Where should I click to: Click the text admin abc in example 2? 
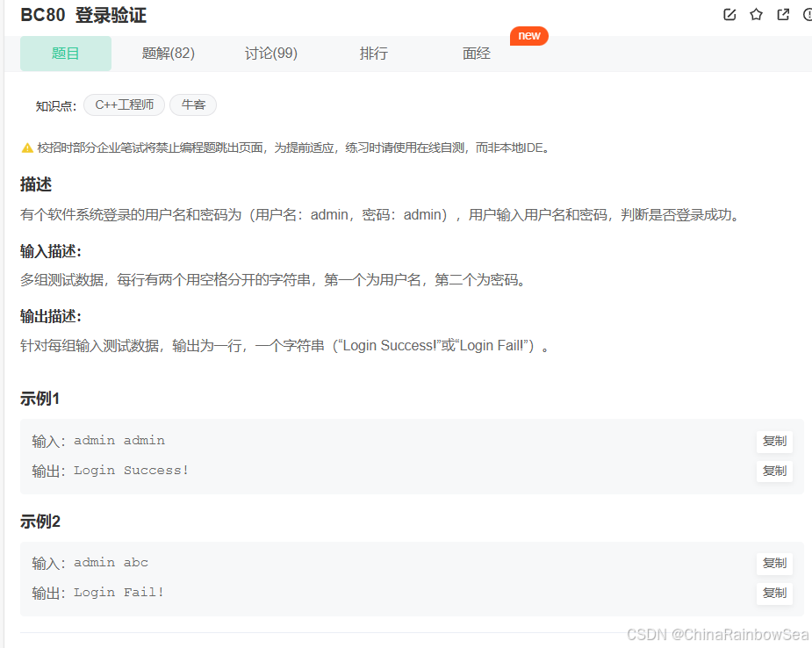tap(111, 563)
